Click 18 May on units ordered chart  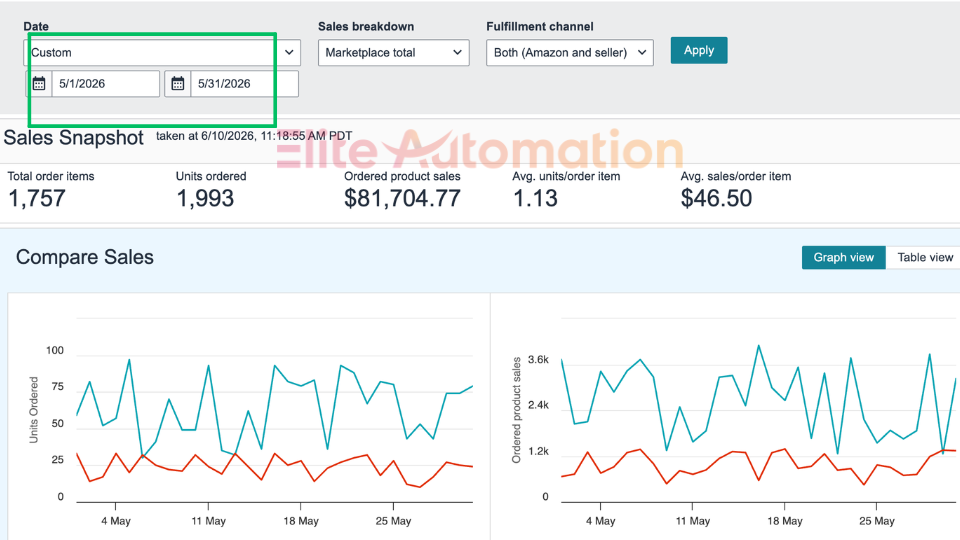(x=301, y=521)
